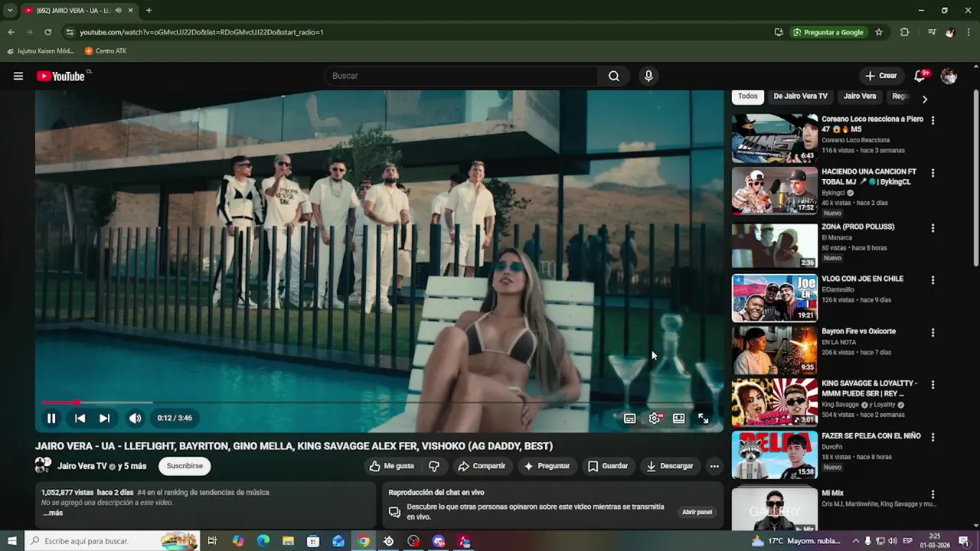The image size is (980, 551).
Task: Select the Jairo Vera filter chip
Action: (x=860, y=96)
